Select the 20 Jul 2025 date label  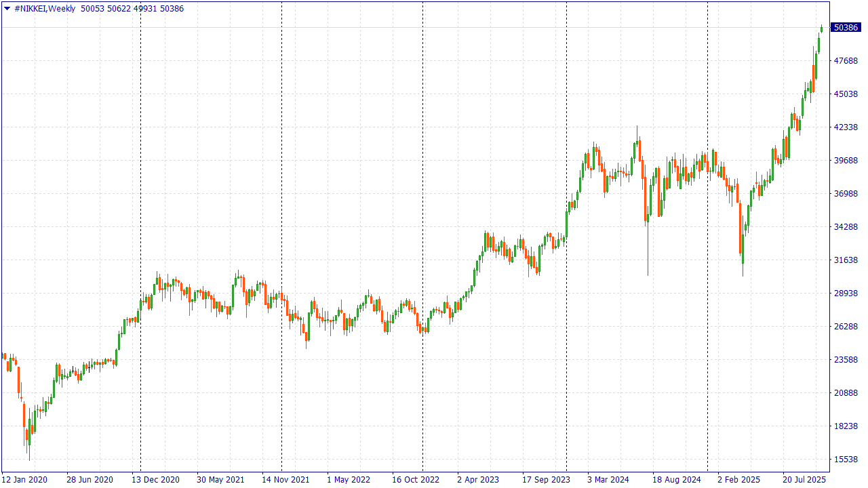point(804,480)
